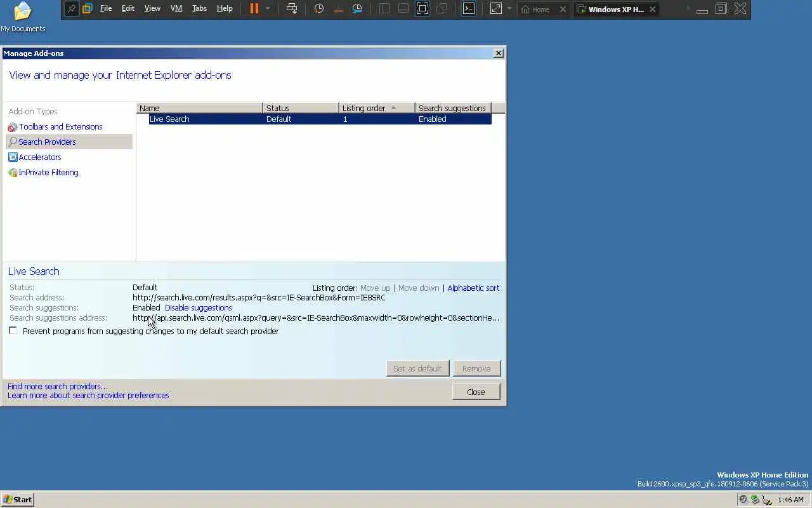Click the Set as default button
Screen dimensions: 812x508
click(x=417, y=369)
